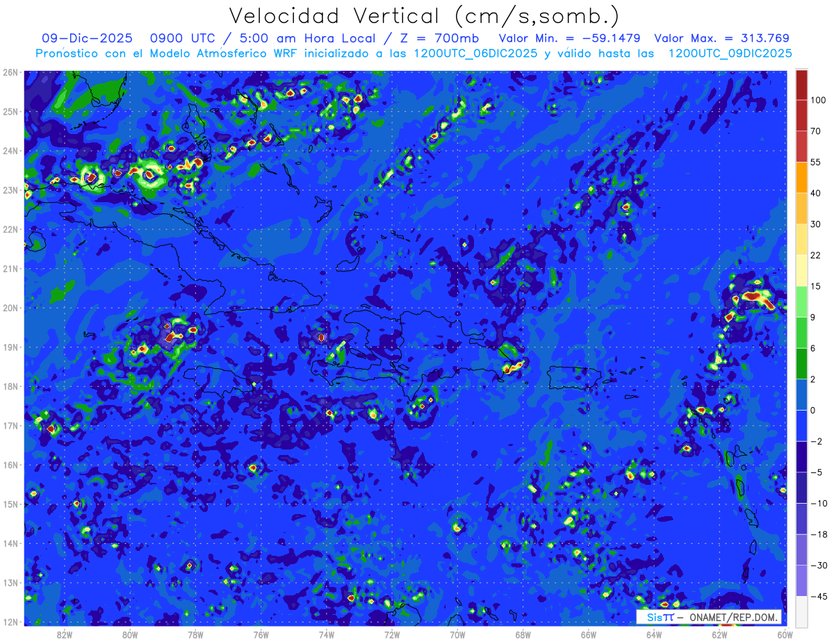Click the latitude label "14N"
Viewport: 834px width, 644px height.
coord(10,543)
